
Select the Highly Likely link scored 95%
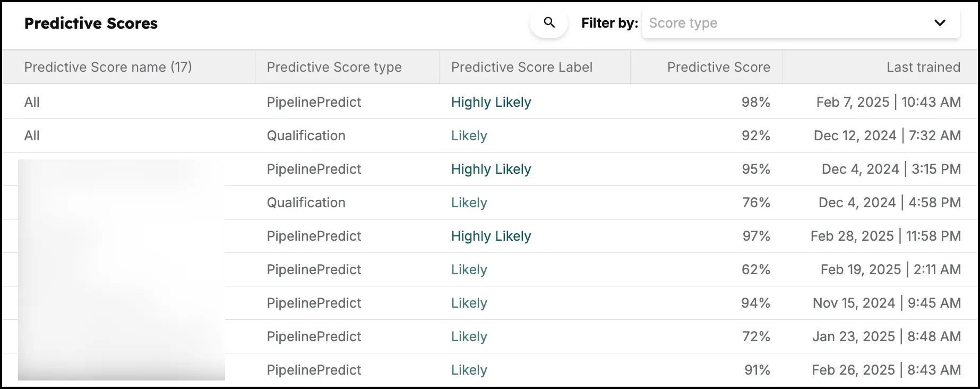(x=491, y=169)
